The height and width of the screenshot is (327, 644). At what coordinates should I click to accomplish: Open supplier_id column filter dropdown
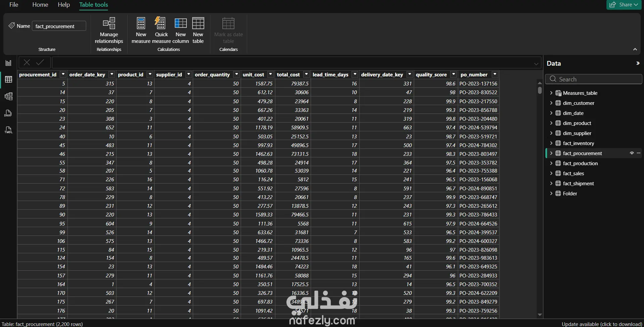tap(189, 74)
